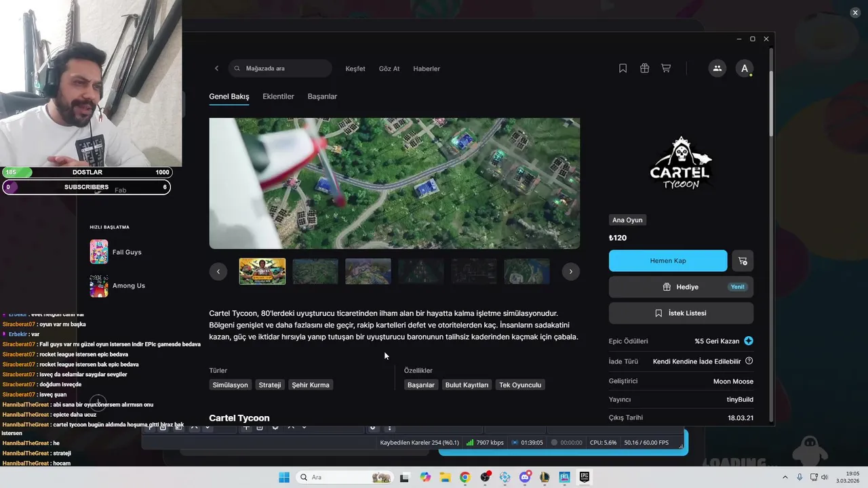
Task: Open the Haberler menu item
Action: pos(427,68)
